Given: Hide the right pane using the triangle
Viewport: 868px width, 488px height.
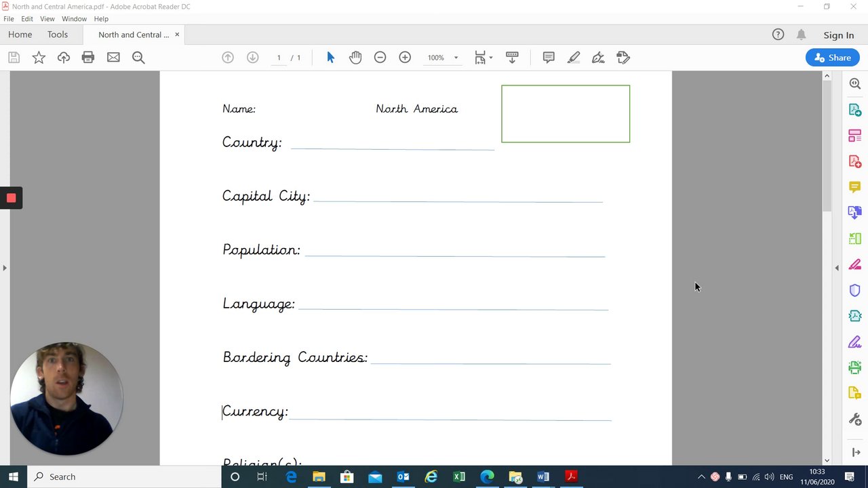Looking at the screenshot, I should [x=837, y=268].
